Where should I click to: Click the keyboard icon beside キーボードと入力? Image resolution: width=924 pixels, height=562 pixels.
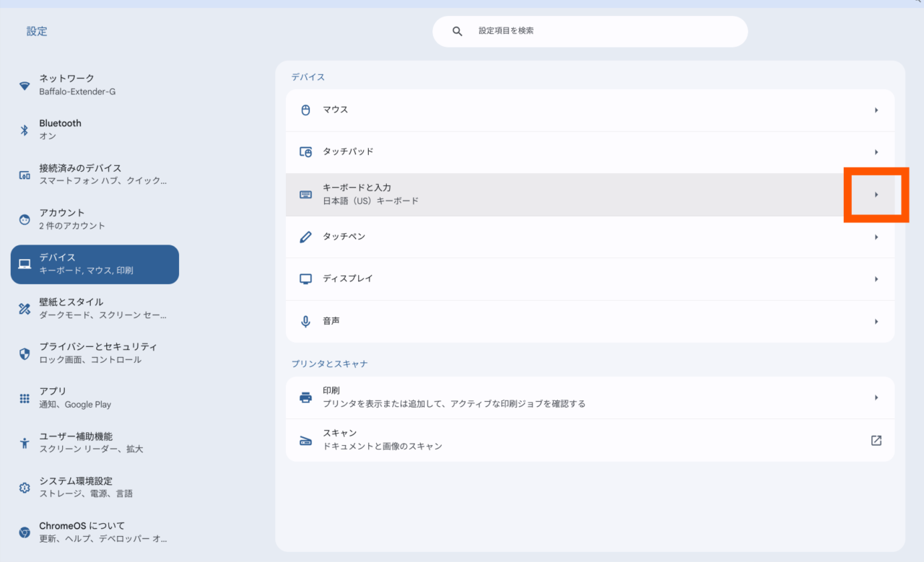[x=305, y=195]
